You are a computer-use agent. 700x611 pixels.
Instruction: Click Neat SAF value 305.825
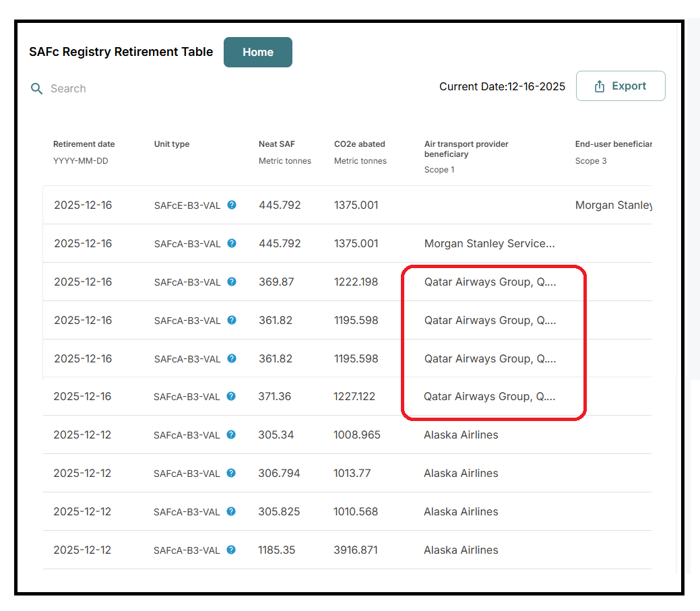pyautogui.click(x=279, y=511)
